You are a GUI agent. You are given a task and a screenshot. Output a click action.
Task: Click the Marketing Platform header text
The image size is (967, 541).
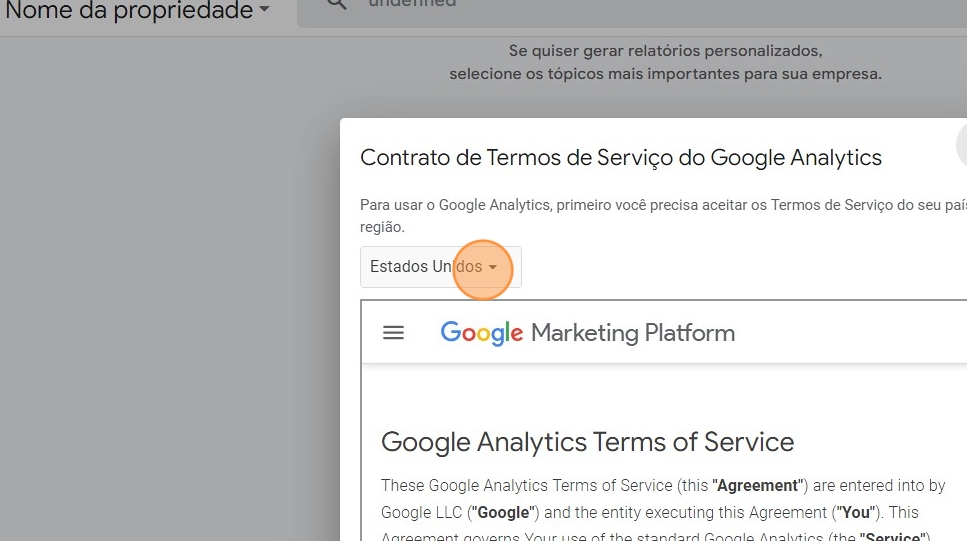click(632, 333)
